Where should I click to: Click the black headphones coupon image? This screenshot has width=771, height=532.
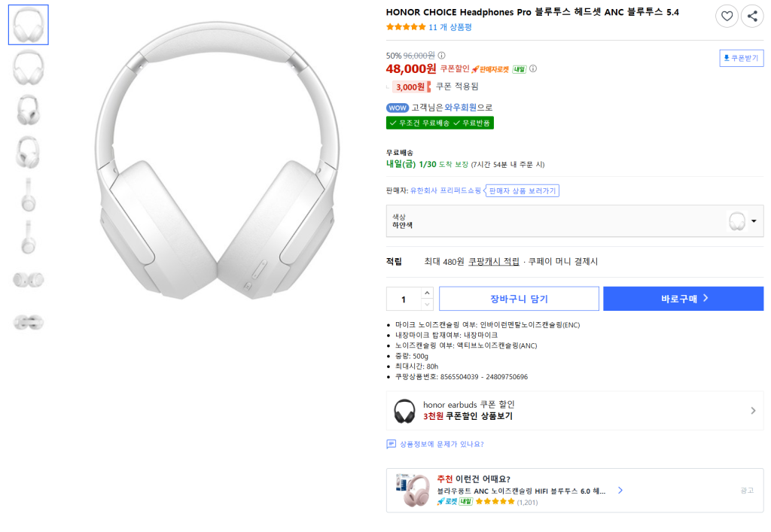(404, 411)
